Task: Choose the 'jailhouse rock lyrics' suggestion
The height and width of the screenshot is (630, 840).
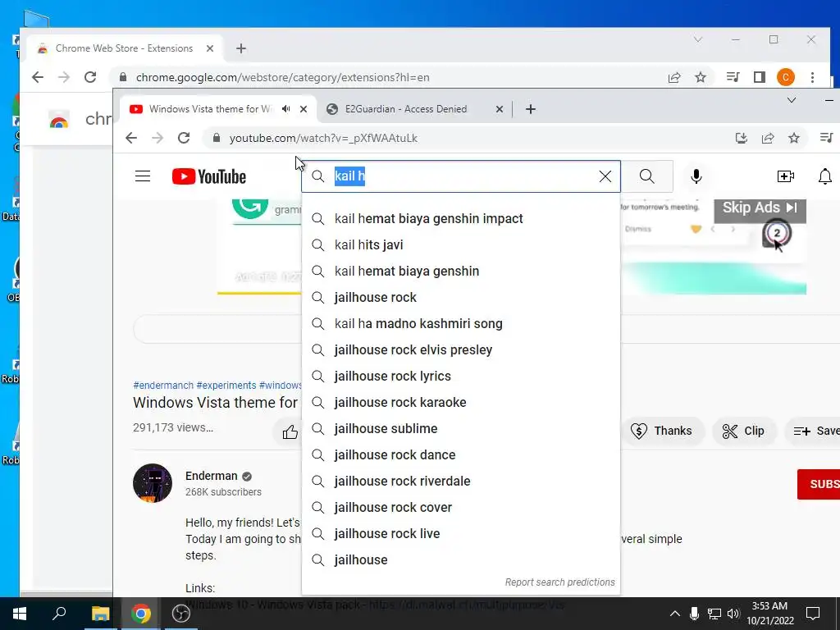Action: tap(461, 376)
